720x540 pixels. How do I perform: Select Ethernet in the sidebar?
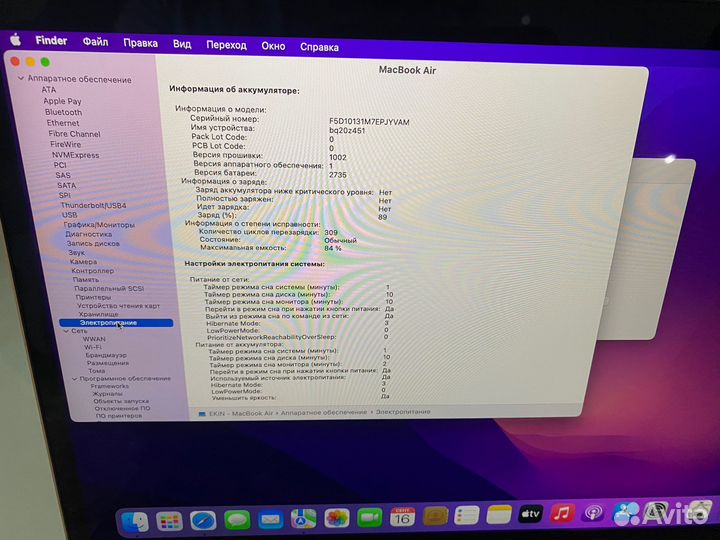63,123
